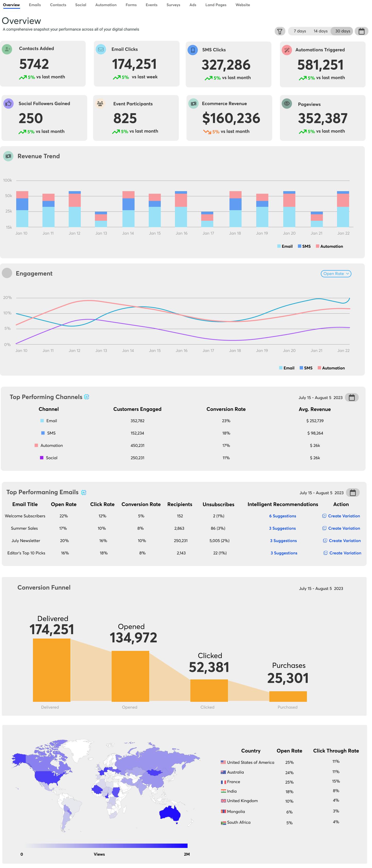Viewport: 372px width, 868px height.
Task: Click the Revenue Trend money icon
Action: pyautogui.click(x=8, y=156)
